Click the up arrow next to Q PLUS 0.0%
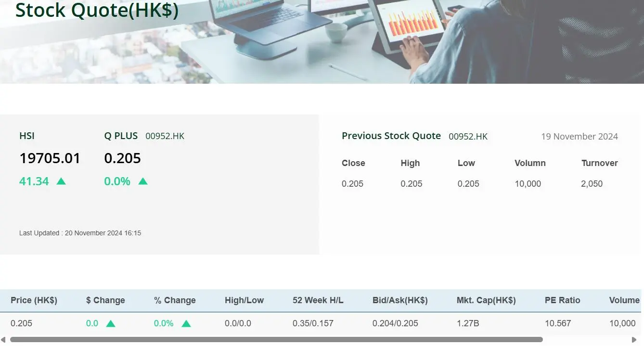The height and width of the screenshot is (346, 644). pyautogui.click(x=143, y=181)
